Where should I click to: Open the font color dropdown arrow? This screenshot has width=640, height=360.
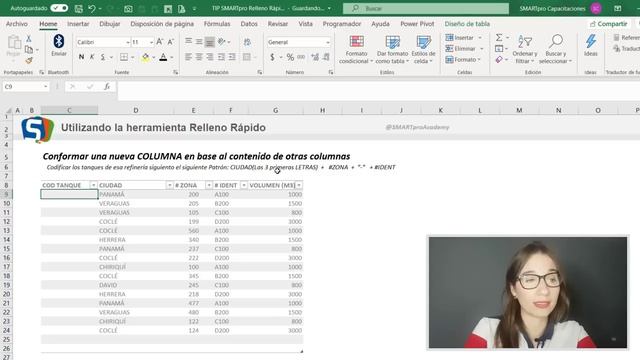click(172, 58)
